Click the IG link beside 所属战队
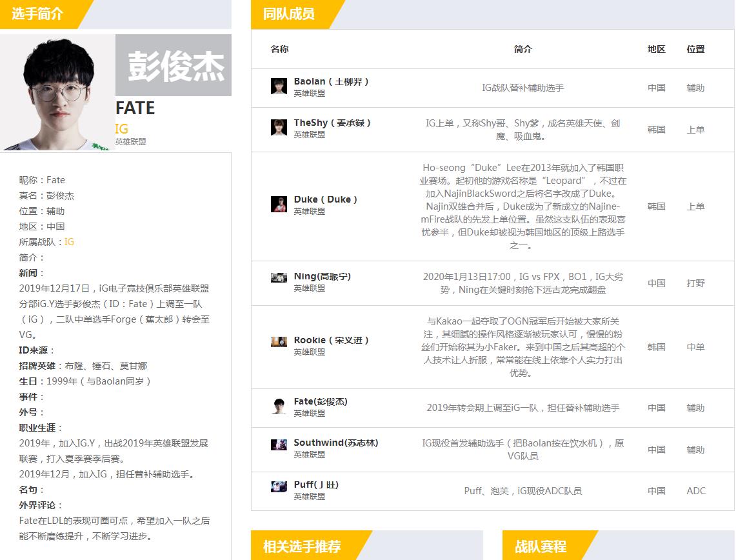This screenshot has height=560, width=736. coord(68,242)
